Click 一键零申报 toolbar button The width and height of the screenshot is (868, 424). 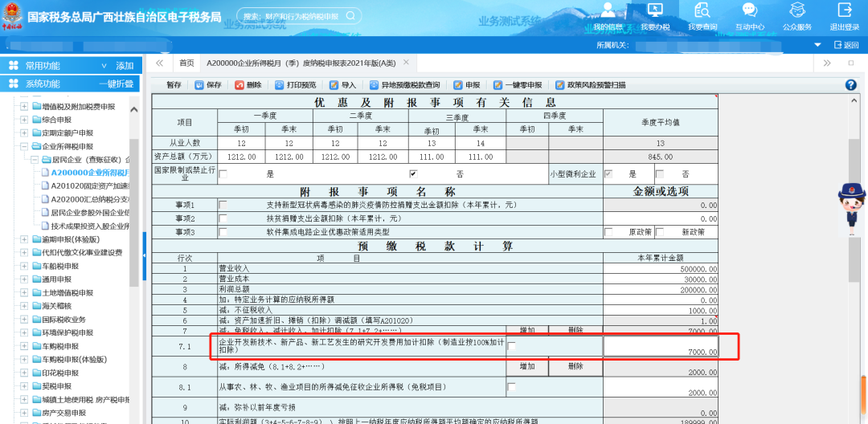coord(518,85)
